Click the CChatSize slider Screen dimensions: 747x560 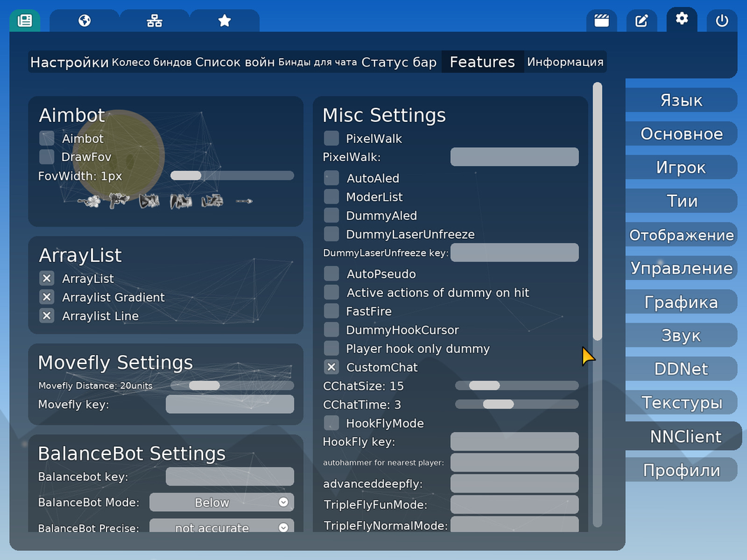517,386
